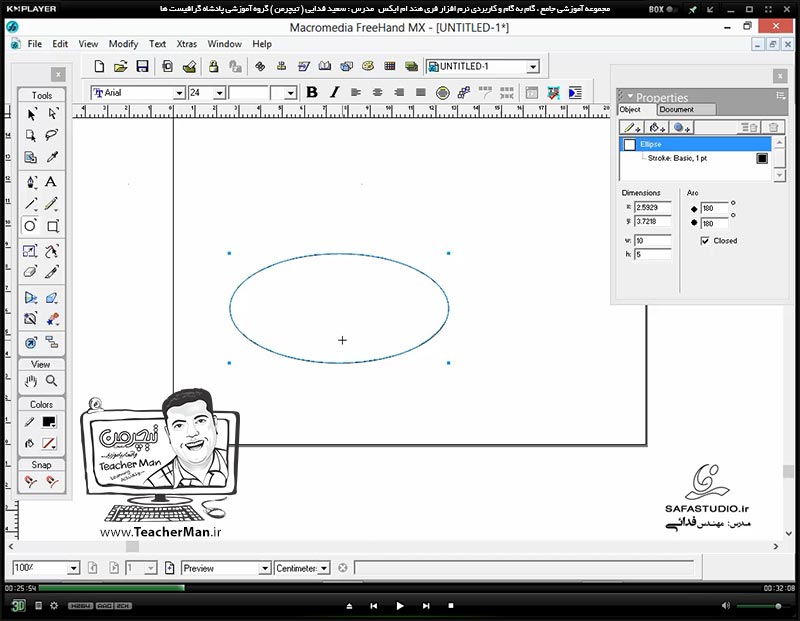Activate the Zoom magnifier tool
Image resolution: width=800 pixels, height=621 pixels.
(x=52, y=381)
